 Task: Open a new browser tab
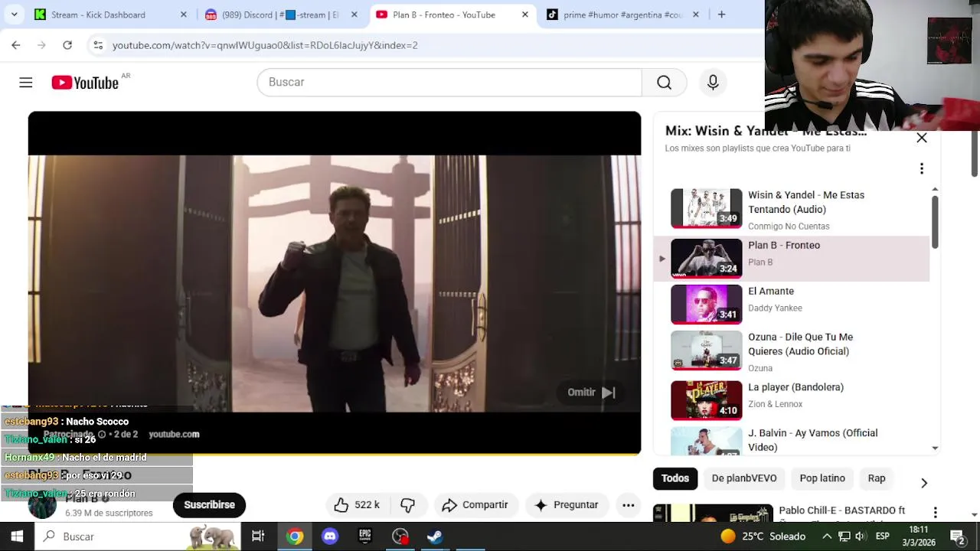coord(721,15)
